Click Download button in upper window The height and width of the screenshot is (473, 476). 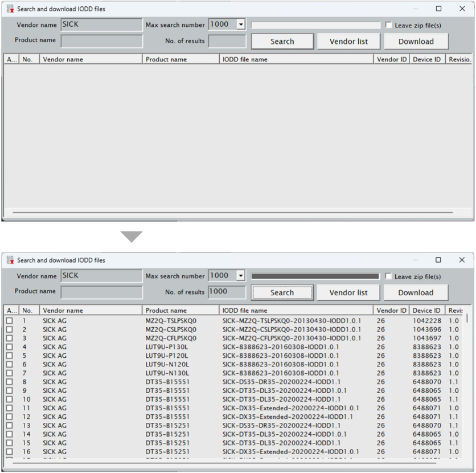coord(416,41)
